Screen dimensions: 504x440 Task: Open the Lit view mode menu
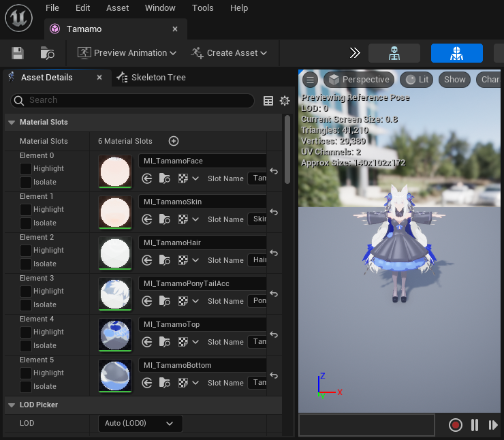click(417, 80)
